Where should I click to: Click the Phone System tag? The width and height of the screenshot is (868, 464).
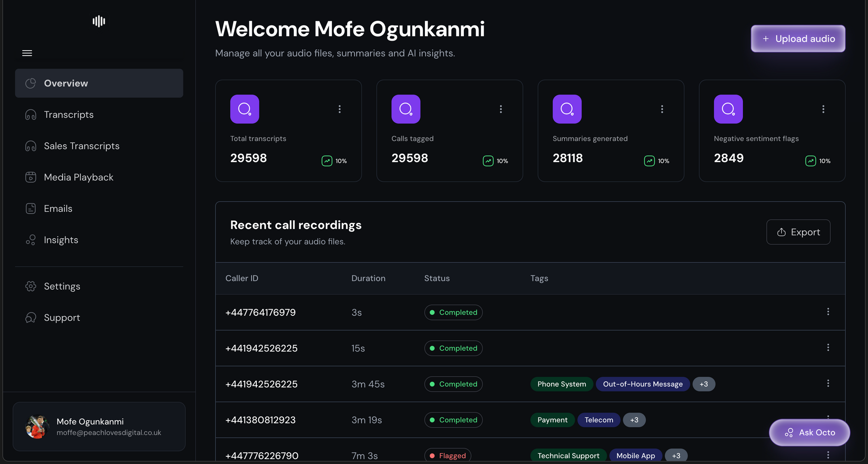(561, 384)
